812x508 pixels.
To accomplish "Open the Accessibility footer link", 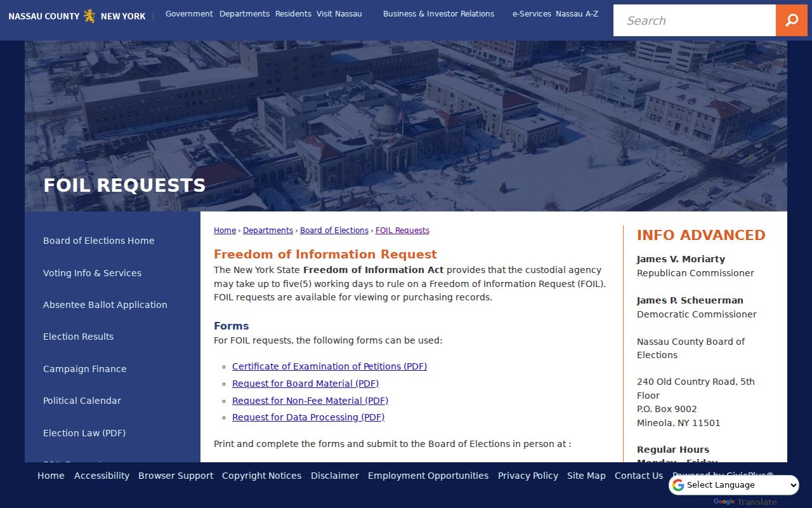I will coord(101,476).
